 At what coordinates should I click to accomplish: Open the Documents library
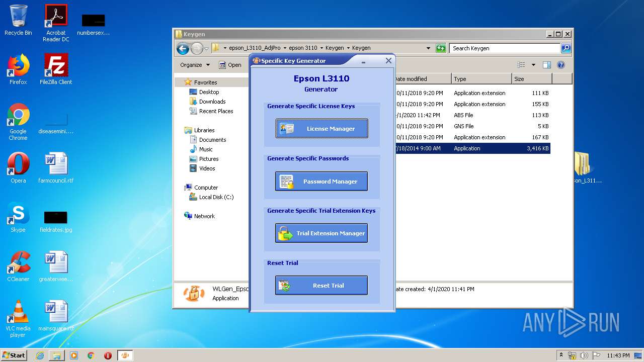coord(212,140)
